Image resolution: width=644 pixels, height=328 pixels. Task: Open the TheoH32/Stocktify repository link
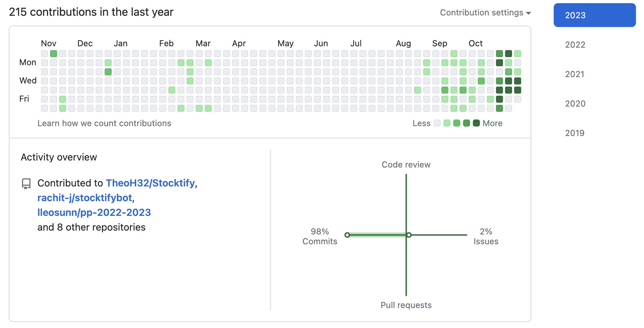click(150, 183)
